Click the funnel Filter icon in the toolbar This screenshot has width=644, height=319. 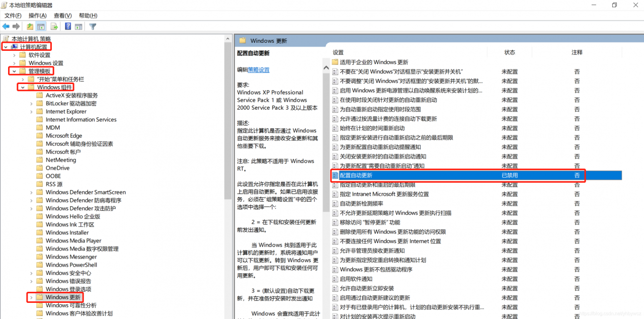pyautogui.click(x=93, y=27)
